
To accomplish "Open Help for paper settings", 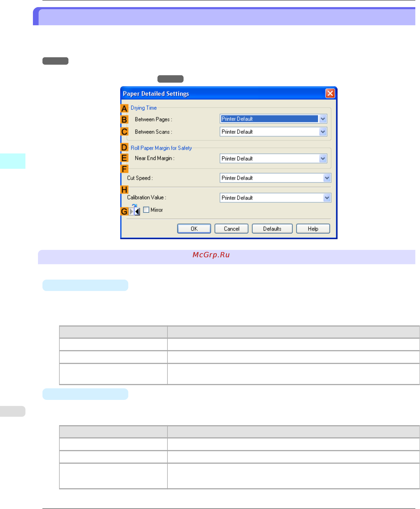I will 313,229.
